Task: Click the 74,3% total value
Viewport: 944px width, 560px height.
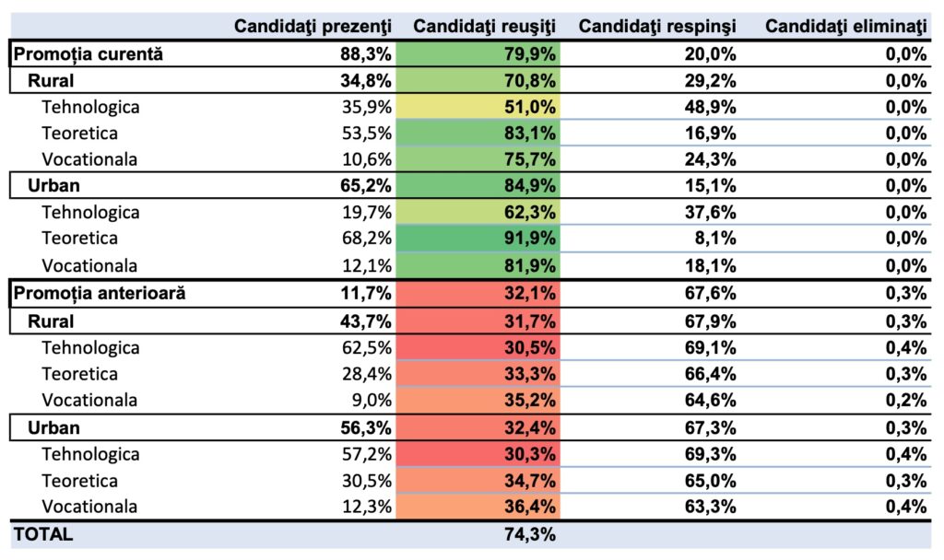Action: [x=529, y=534]
